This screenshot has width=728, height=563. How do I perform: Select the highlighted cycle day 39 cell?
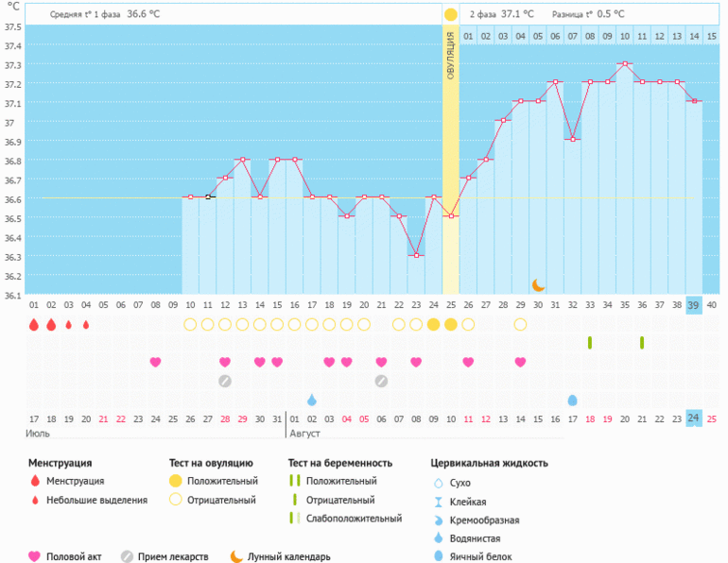[x=693, y=304]
